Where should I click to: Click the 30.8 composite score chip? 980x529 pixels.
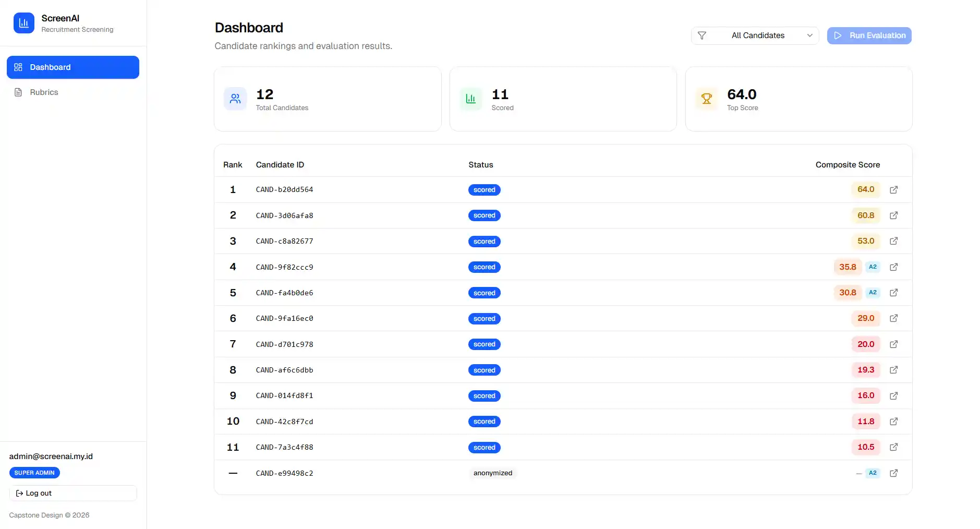(848, 293)
